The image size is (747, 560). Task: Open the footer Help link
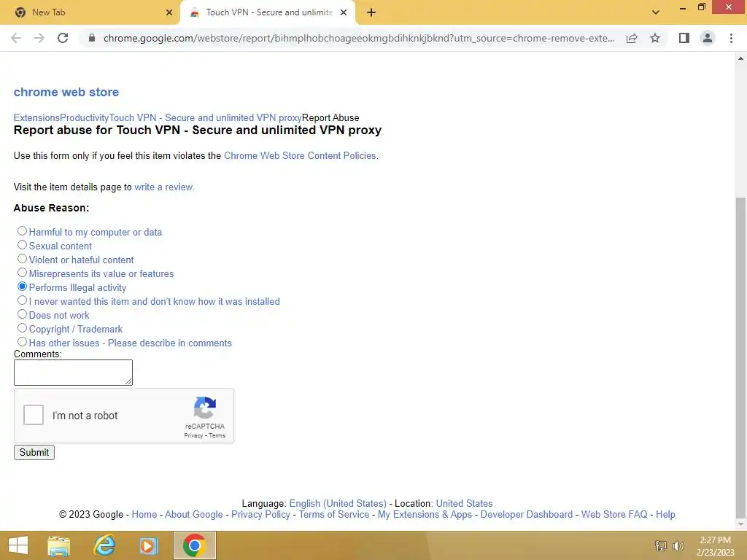coord(665,514)
